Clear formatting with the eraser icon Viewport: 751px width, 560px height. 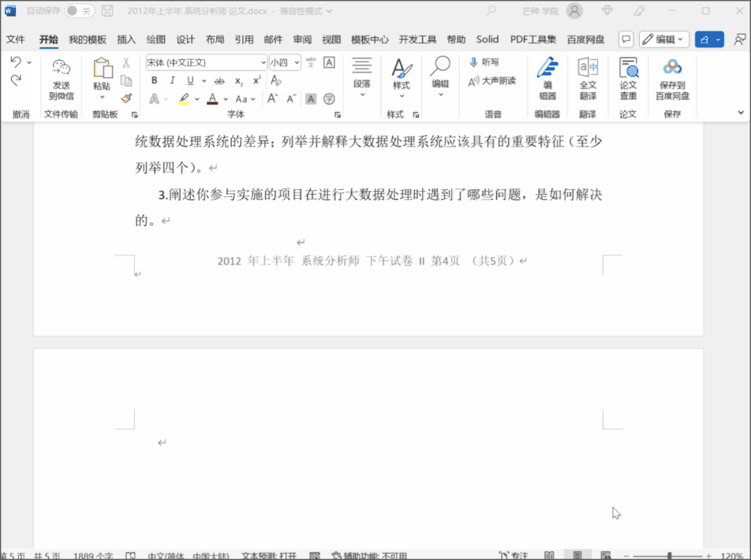276,81
